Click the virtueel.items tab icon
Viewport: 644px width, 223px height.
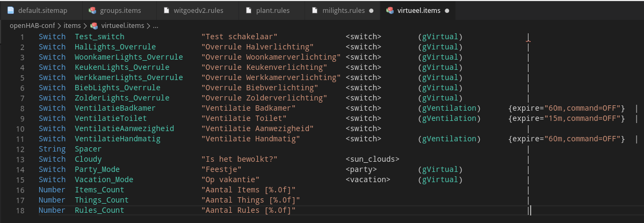pos(390,10)
